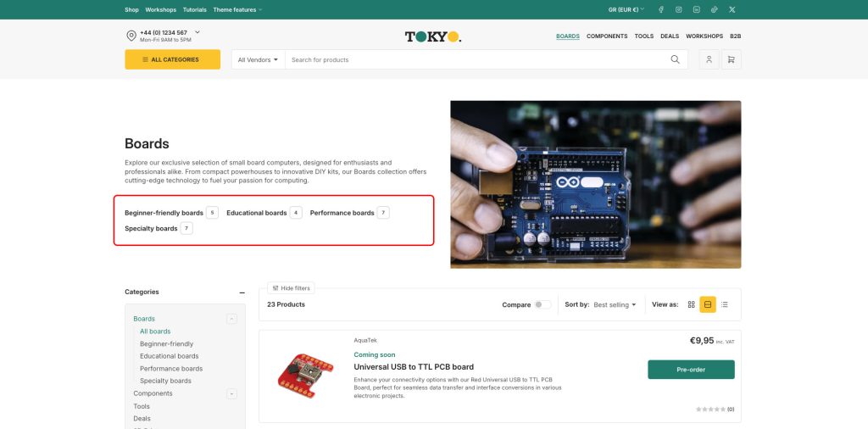The height and width of the screenshot is (429, 868).
Task: Click the Arduino board hero image
Action: click(x=596, y=184)
